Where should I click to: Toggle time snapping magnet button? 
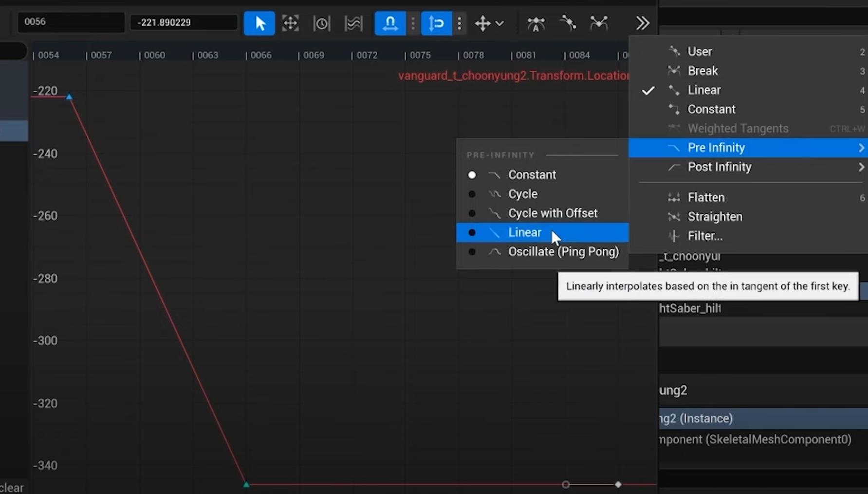pyautogui.click(x=390, y=23)
